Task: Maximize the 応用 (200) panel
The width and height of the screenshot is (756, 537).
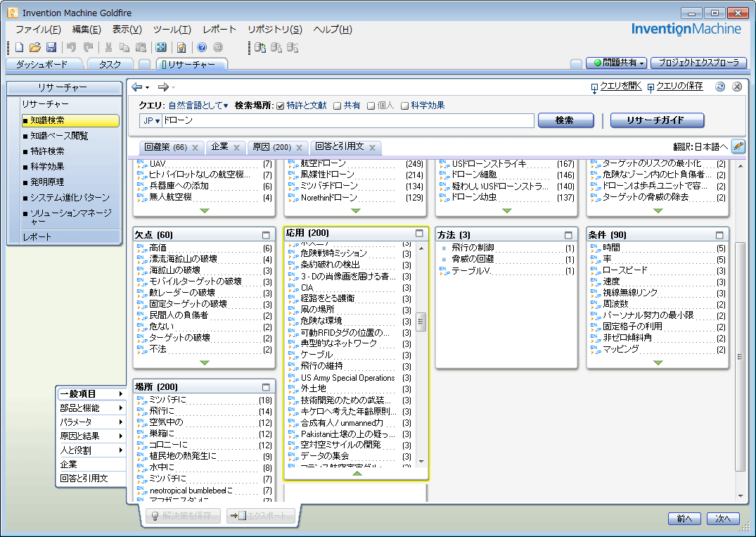Action: point(419,233)
